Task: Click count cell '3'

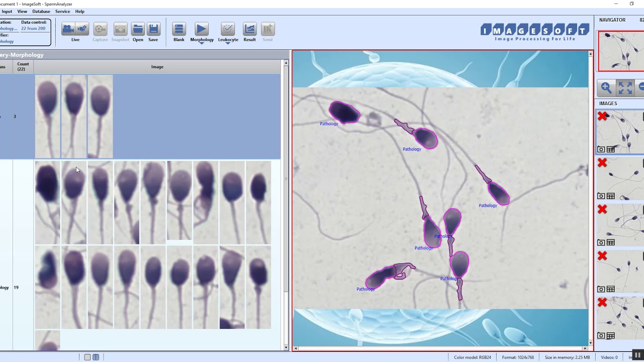Action: [x=15, y=117]
